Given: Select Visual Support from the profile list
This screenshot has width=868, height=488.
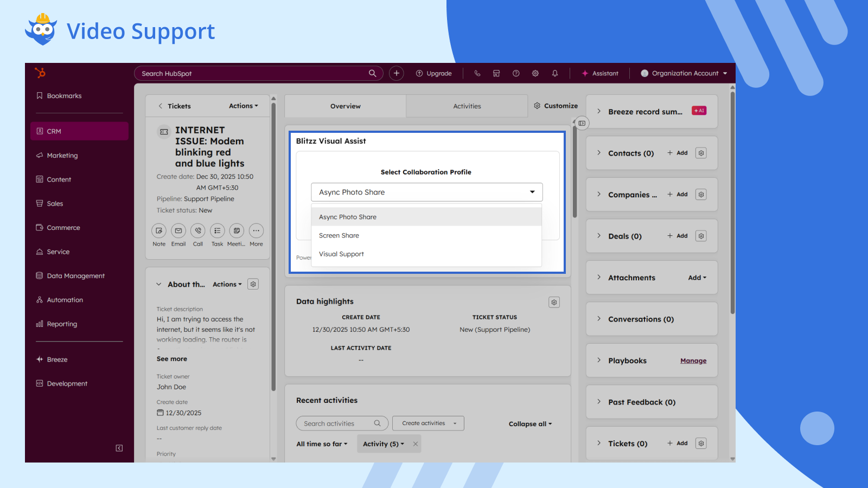Looking at the screenshot, I should 341,254.
